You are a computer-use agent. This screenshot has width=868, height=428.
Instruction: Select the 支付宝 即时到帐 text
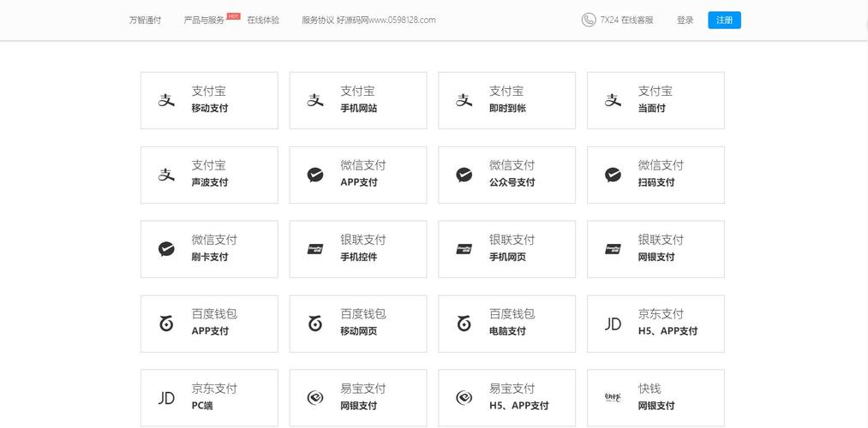pos(507,99)
